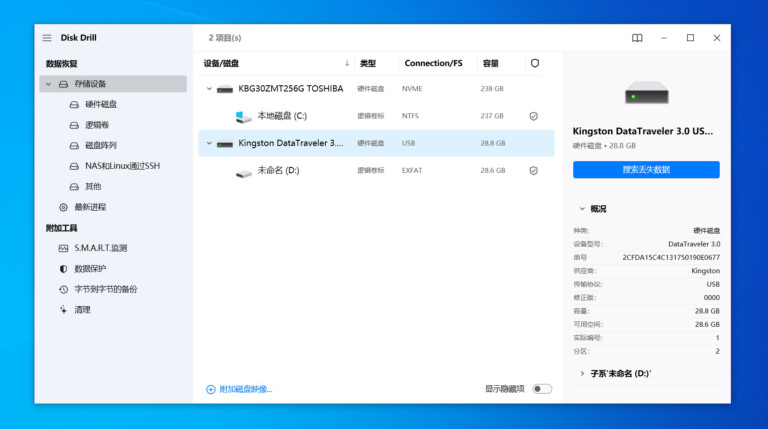The height and width of the screenshot is (429, 768).
Task: Click the 未命名 (D:) volume icon
Action: 243,173
